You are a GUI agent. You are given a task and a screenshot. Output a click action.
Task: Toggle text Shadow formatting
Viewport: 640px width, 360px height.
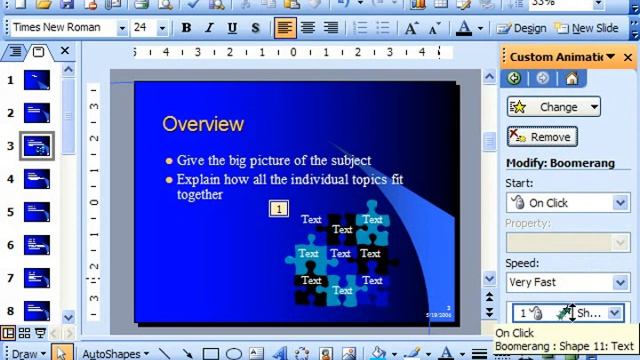click(x=256, y=28)
